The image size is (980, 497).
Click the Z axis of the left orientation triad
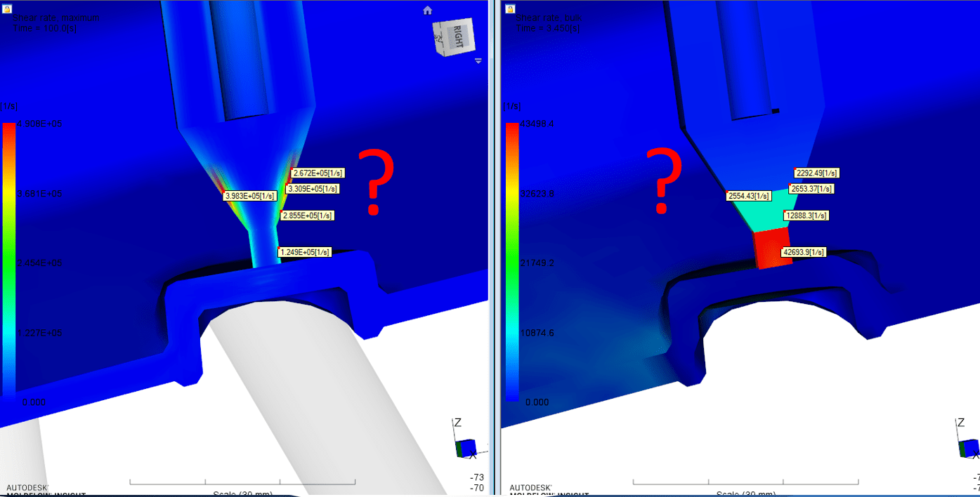click(x=457, y=421)
